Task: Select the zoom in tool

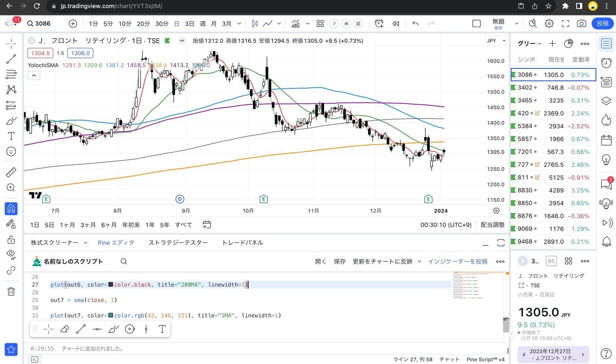Action: (11, 187)
